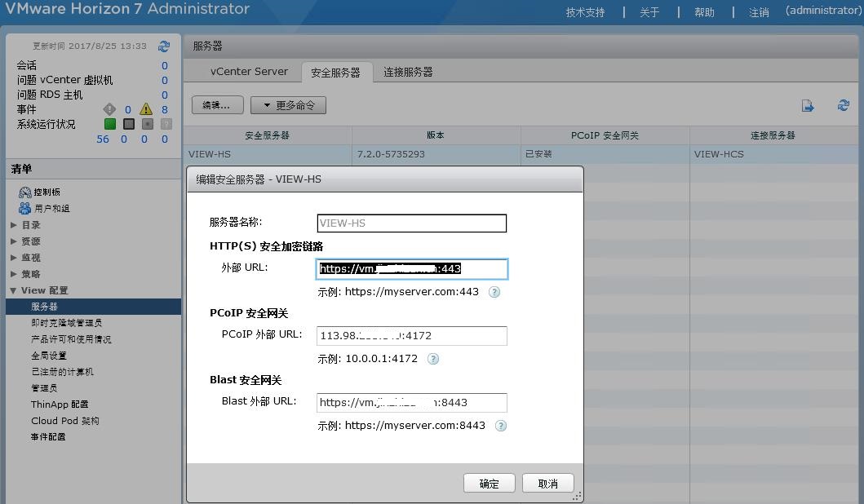
Task: Open the 更多命令 (More Commands) dropdown
Action: [x=288, y=105]
